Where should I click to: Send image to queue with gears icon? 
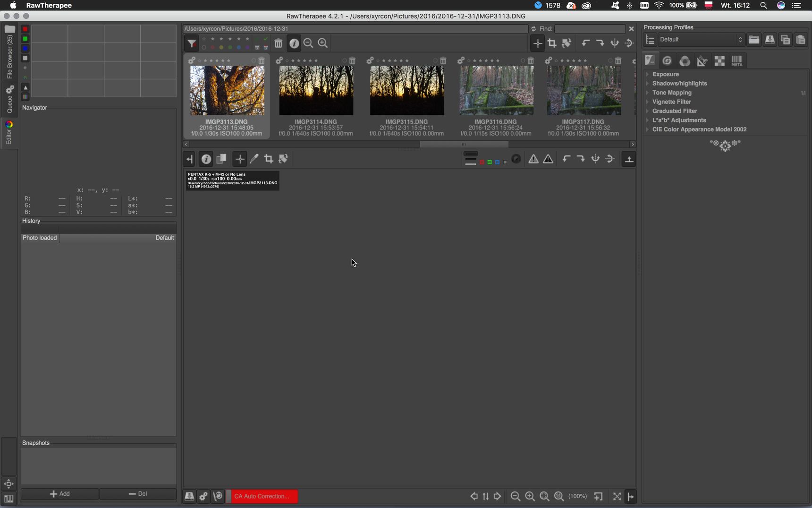click(203, 496)
